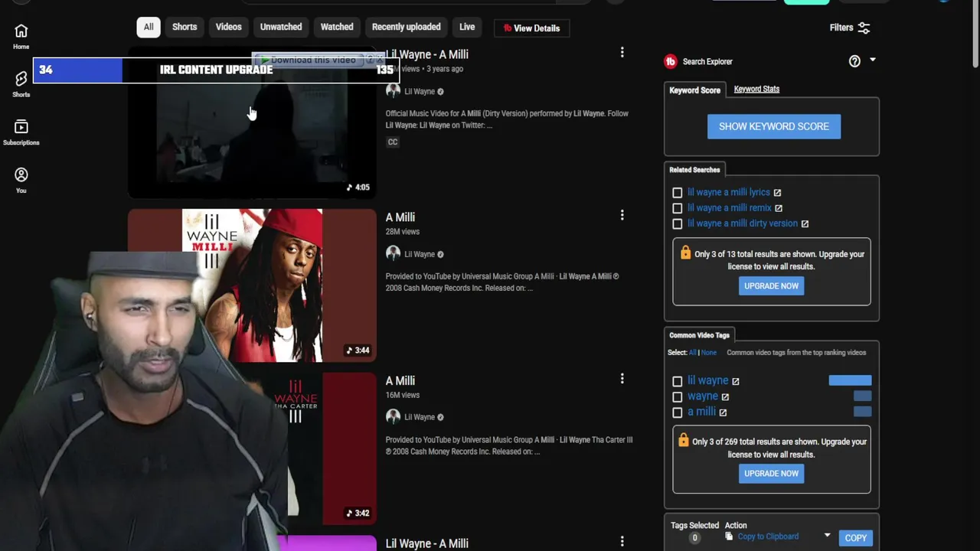The height and width of the screenshot is (551, 980).
Task: Select All common video tags link
Action: [692, 353]
